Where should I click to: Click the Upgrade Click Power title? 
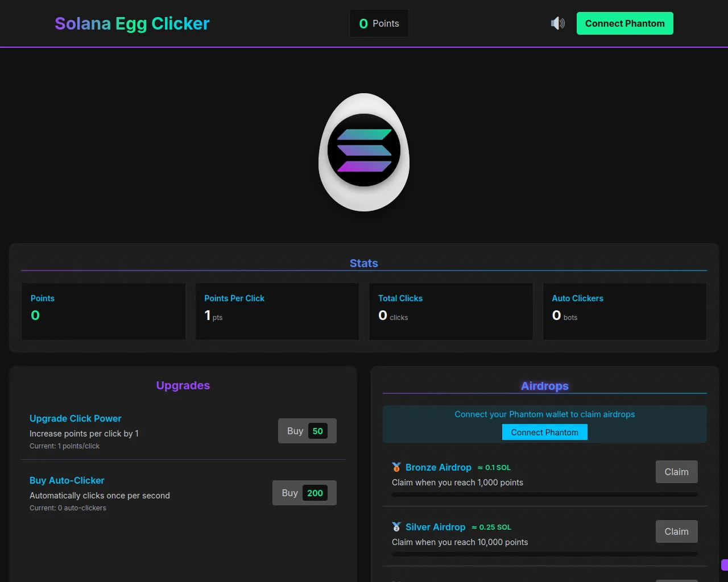click(x=76, y=418)
